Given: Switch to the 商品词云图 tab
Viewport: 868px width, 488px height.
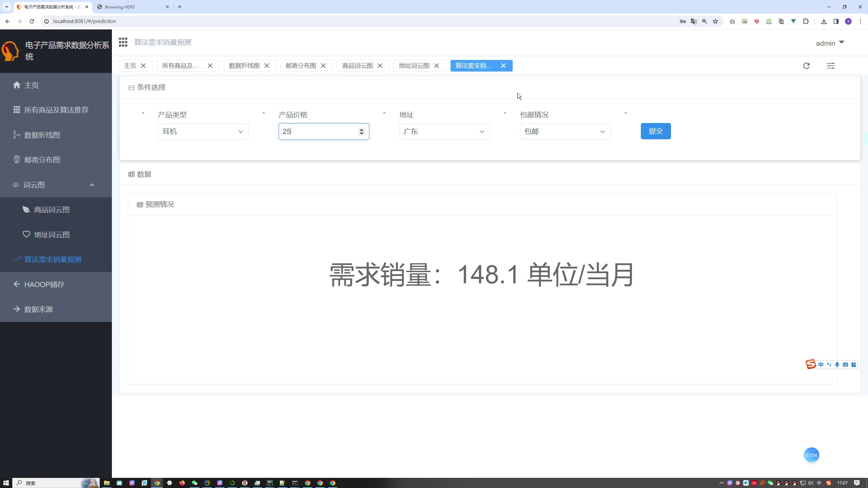Looking at the screenshot, I should pyautogui.click(x=356, y=65).
